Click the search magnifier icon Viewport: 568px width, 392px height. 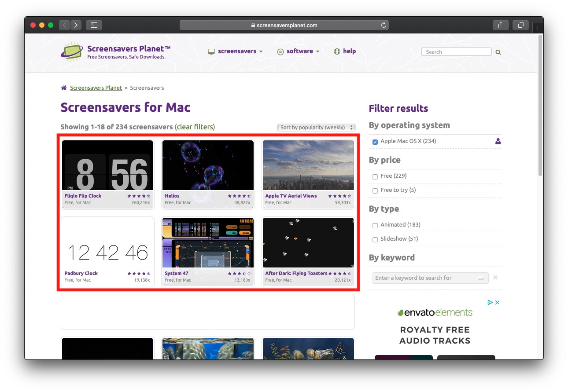click(498, 52)
